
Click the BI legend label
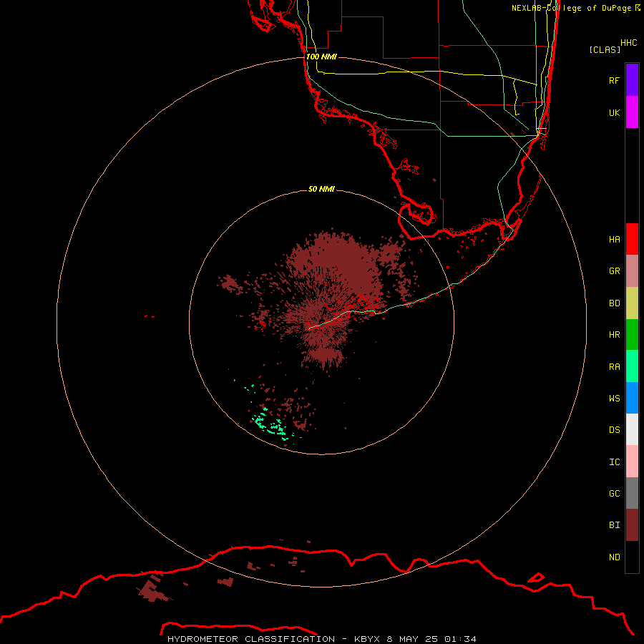tap(614, 525)
